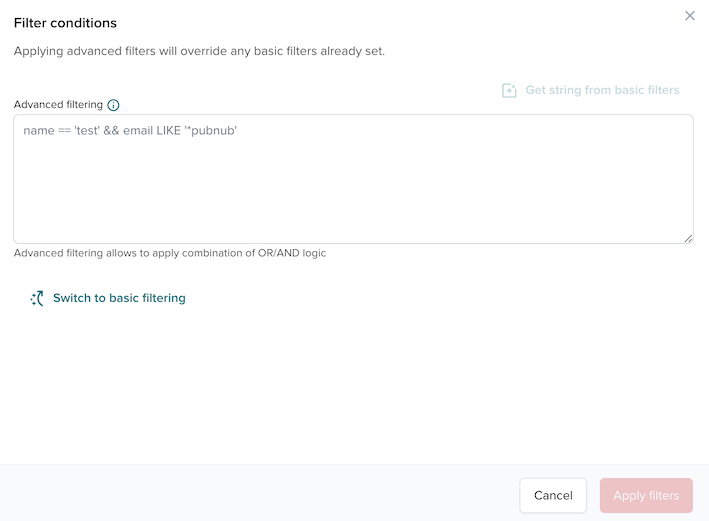The image size is (709, 521).
Task: Click the Advanced filtering info icon
Action: 113,105
